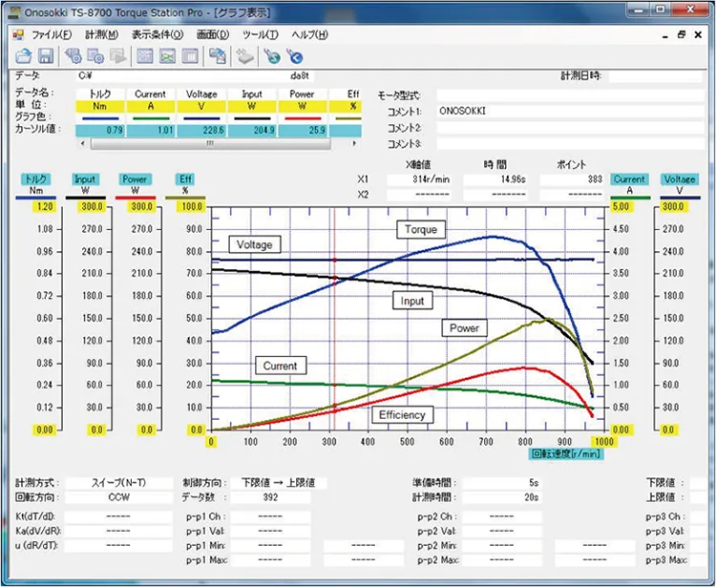Click the Nm unit cell
The width and height of the screenshot is (716, 588).
coord(100,106)
